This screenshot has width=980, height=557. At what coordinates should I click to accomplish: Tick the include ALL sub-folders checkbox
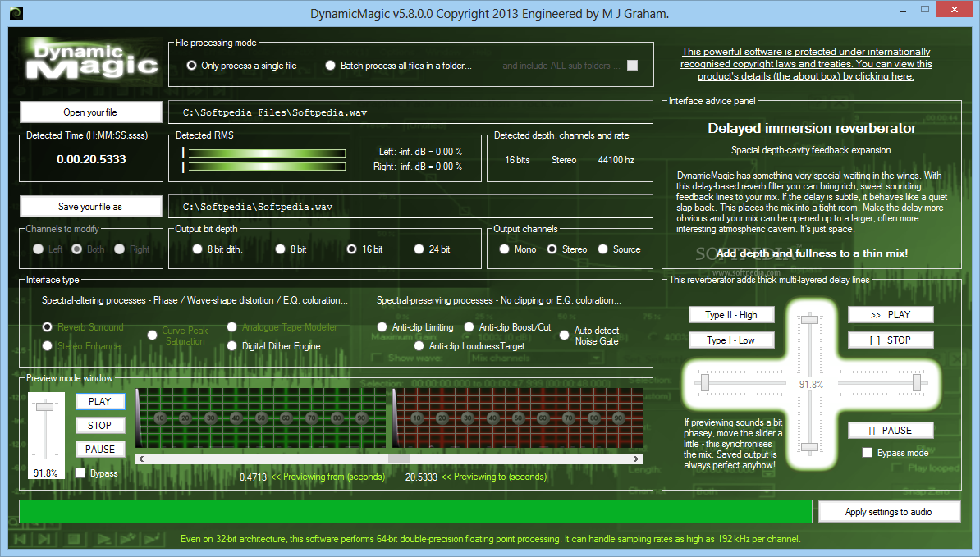pyautogui.click(x=633, y=65)
